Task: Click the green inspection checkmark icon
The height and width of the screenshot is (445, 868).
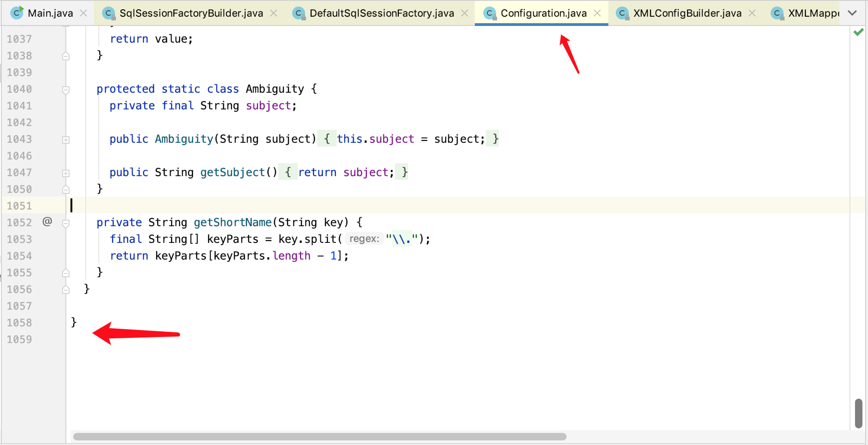Action: (x=858, y=32)
